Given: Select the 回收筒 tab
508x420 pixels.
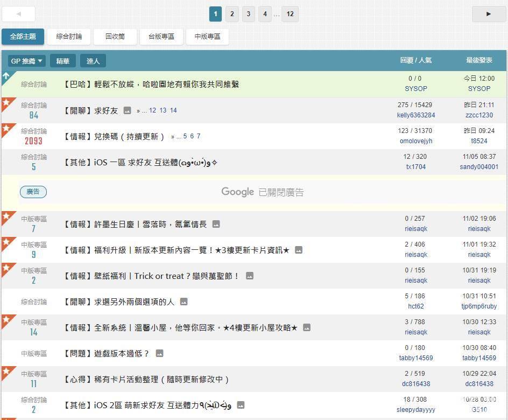Looking at the screenshot, I should click(115, 37).
